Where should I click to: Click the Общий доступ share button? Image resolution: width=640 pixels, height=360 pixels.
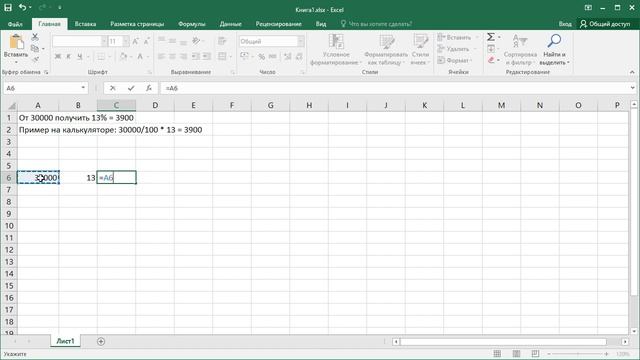[606, 24]
